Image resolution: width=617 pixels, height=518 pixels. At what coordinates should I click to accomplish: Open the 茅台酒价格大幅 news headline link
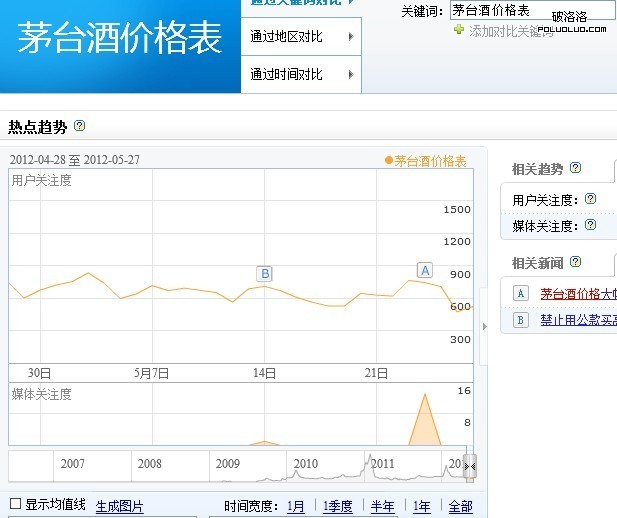578,294
